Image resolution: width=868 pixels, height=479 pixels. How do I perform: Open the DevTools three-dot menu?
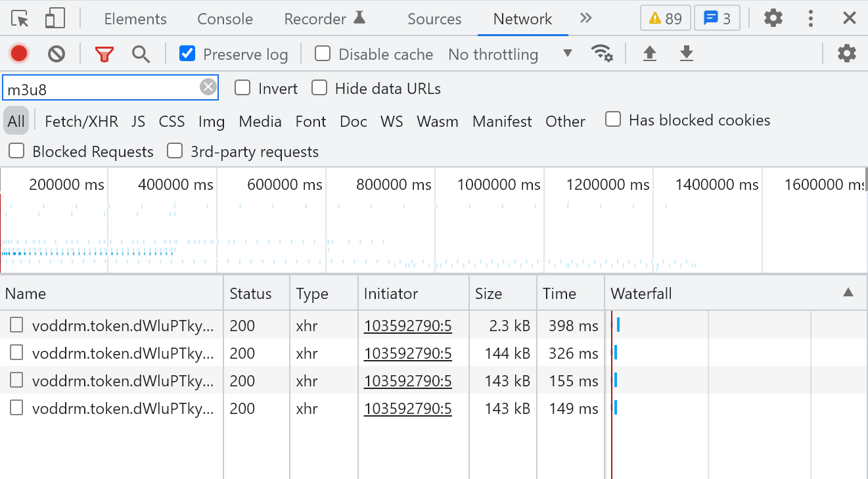point(811,18)
